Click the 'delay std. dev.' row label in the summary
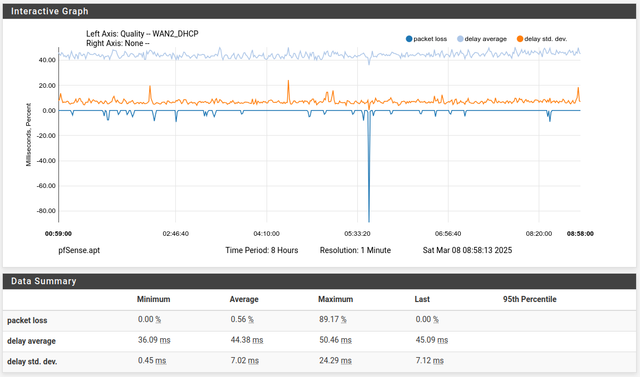Screen dimensions: 640x377 (32, 361)
